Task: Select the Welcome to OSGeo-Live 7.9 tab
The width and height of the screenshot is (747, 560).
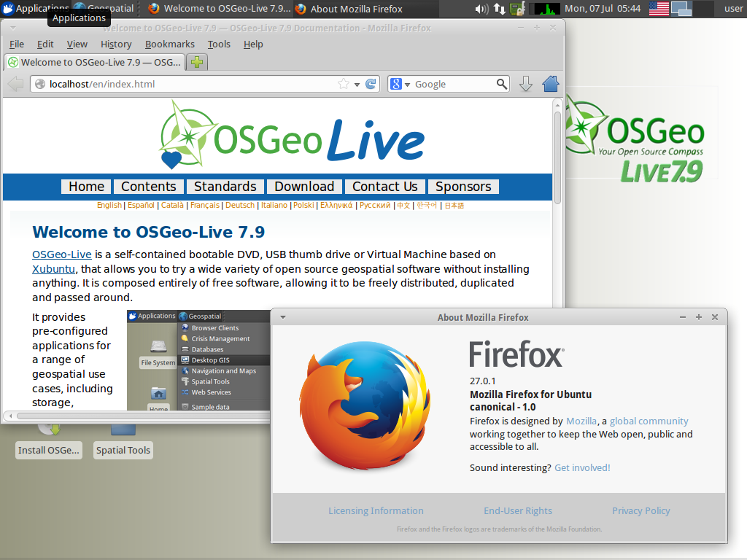Action: [94, 63]
